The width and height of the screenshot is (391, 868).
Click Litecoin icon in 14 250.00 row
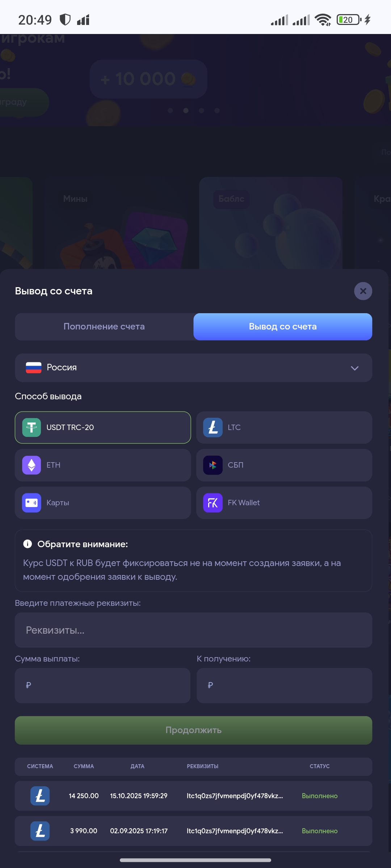(x=40, y=796)
